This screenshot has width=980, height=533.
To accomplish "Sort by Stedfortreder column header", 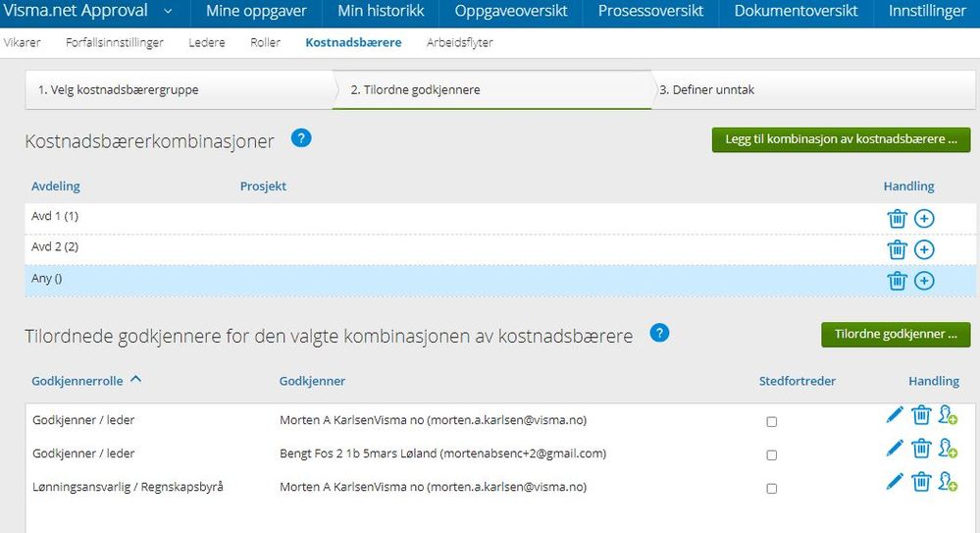I will 797,381.
